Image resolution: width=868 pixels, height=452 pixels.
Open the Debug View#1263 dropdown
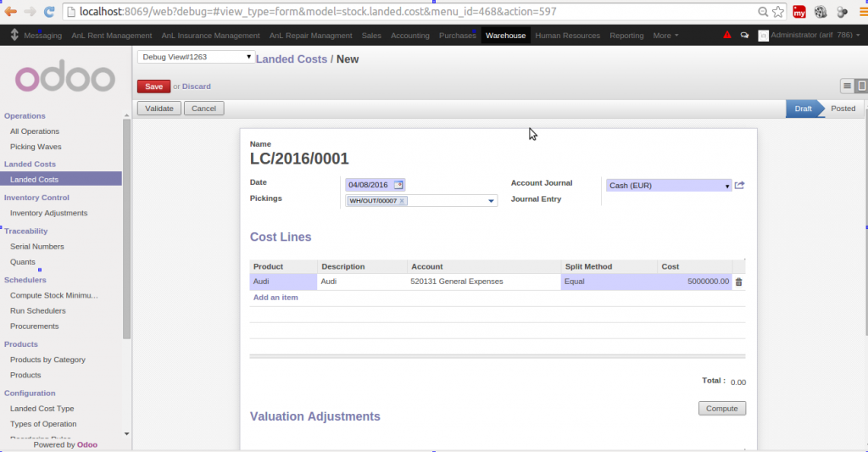(196, 57)
